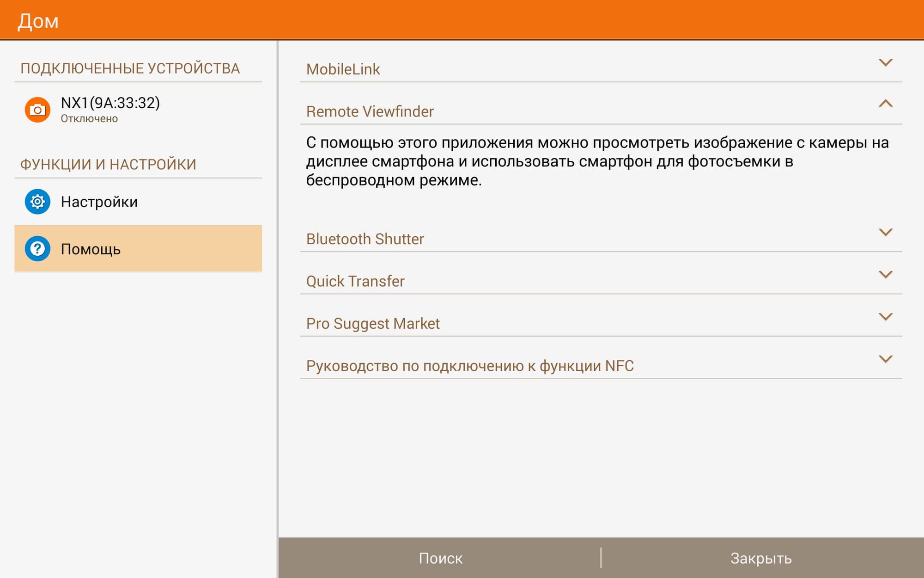Select the NX1(9A:33:32) device entry
This screenshot has height=578, width=924.
pyautogui.click(x=110, y=109)
